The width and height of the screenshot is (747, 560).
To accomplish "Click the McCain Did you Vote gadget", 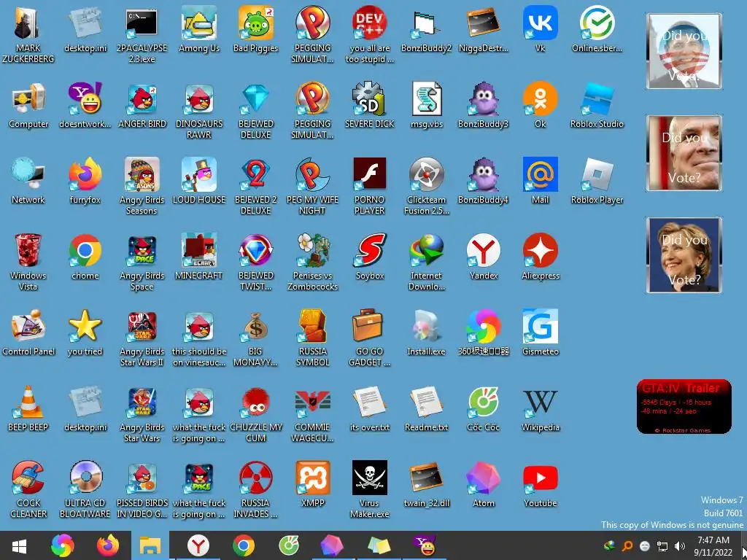I will [x=684, y=153].
